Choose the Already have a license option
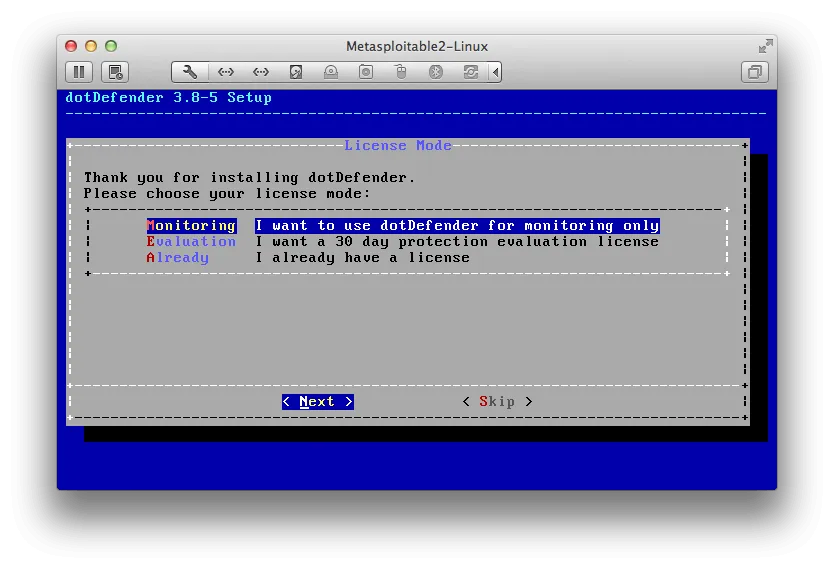This screenshot has height=569, width=834. pos(178,258)
